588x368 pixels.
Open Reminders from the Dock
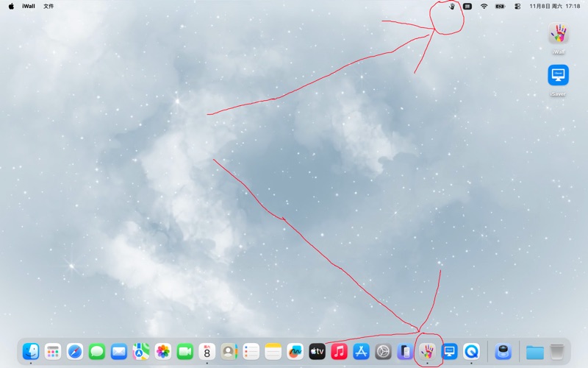coord(251,352)
